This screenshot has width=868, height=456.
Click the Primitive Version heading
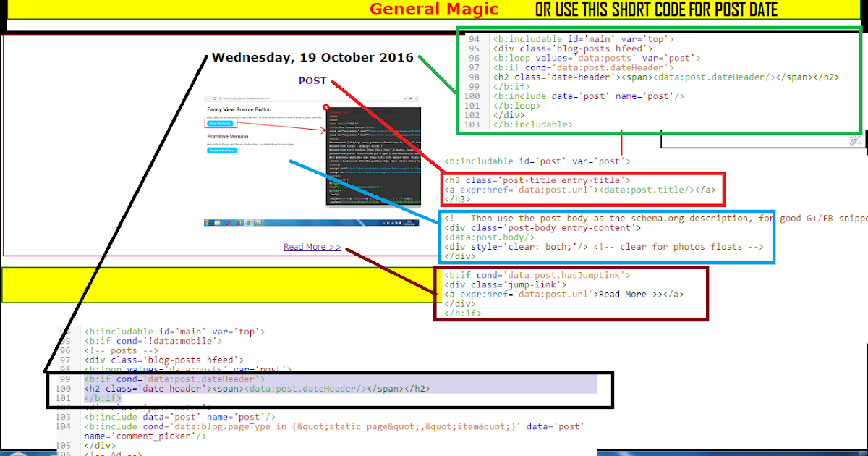228,136
